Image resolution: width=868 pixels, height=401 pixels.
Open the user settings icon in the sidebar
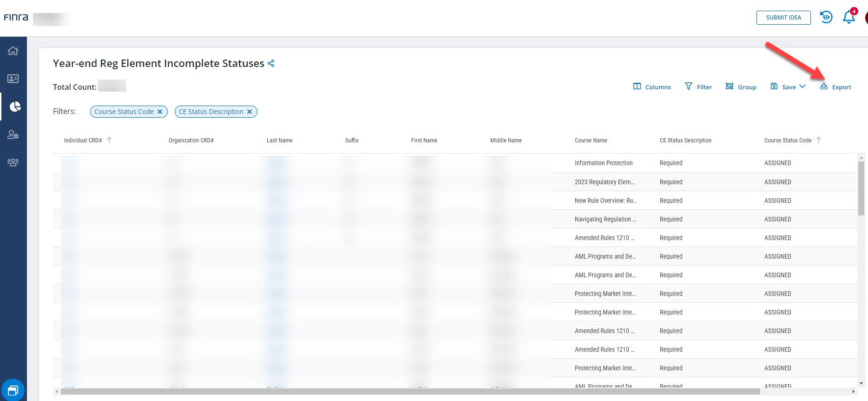pos(13,135)
